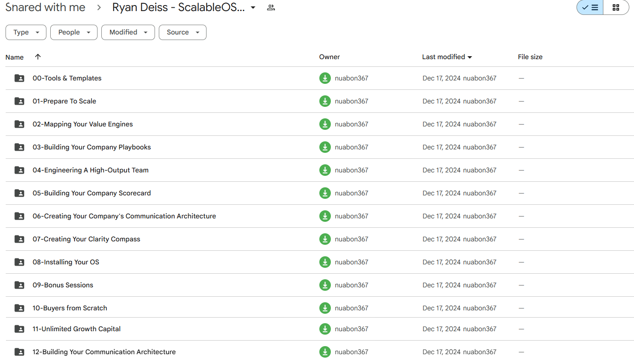Click the file size dash for 01-Prepare To Scale
Screen dimensions: 634x364
(x=521, y=101)
